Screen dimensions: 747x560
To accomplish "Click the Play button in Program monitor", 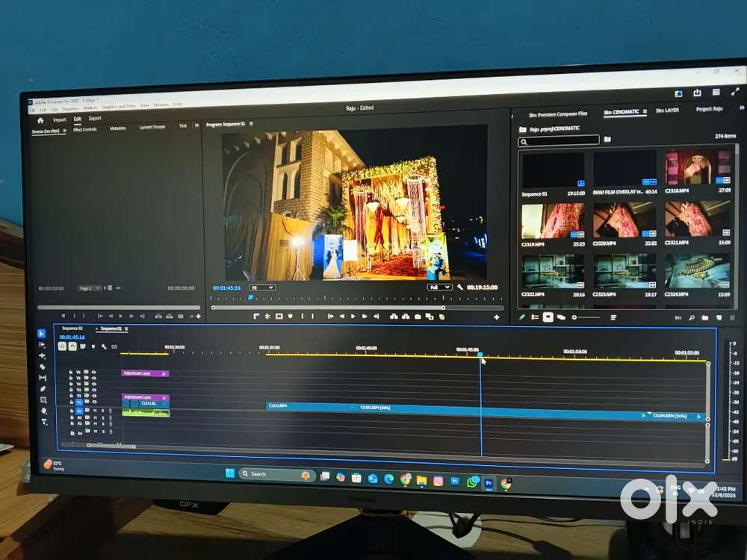I will click(x=353, y=315).
